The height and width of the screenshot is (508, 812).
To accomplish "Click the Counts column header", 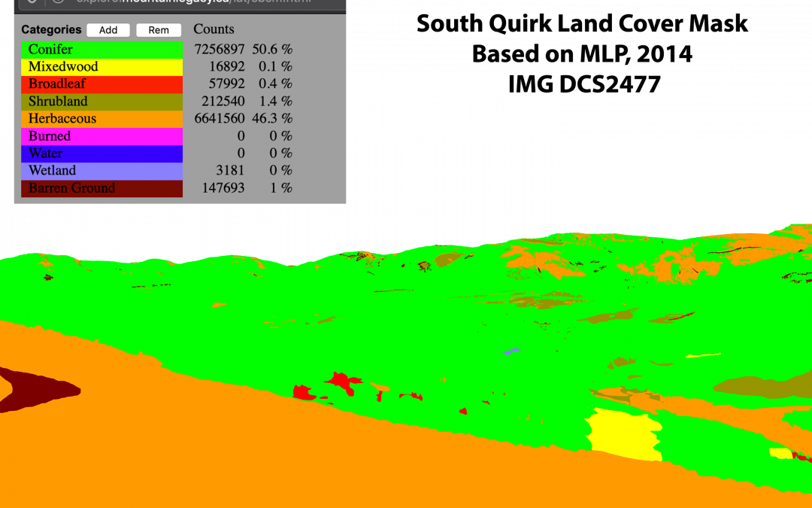I will [214, 29].
